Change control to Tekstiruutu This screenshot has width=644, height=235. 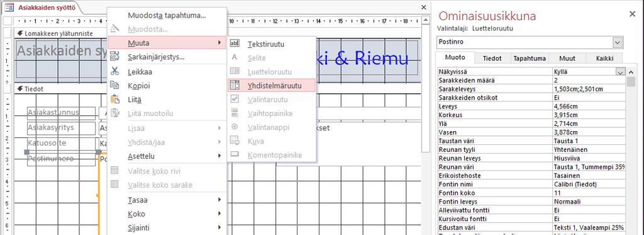pyautogui.click(x=272, y=44)
